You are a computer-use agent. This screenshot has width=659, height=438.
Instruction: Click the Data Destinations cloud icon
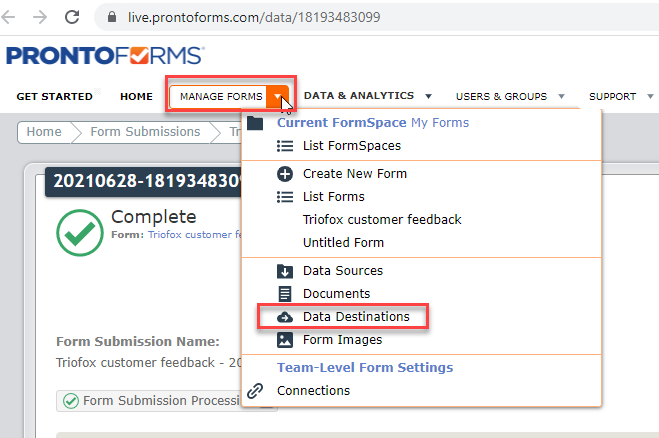[x=285, y=317]
